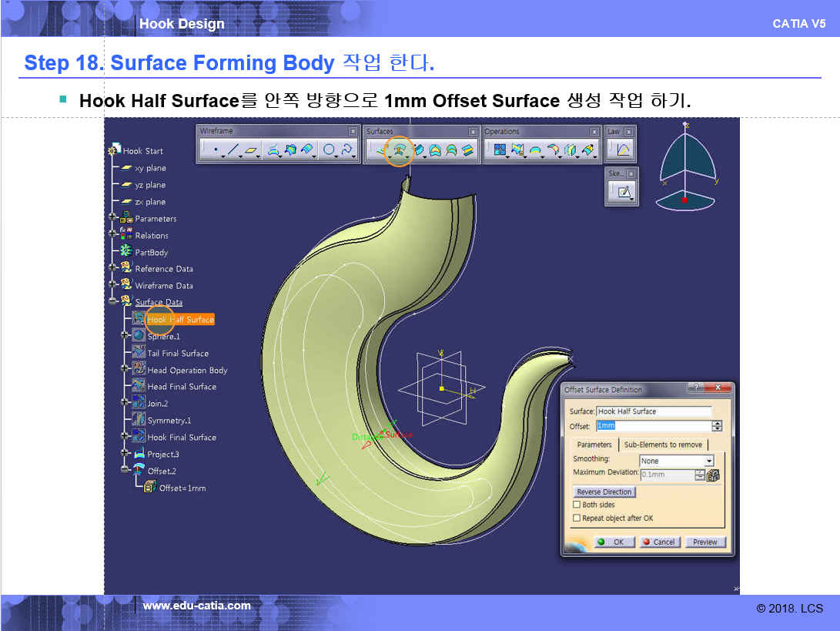Expand the Sphere.1 tree node
Image resolution: width=840 pixels, height=631 pixels.
(125, 336)
